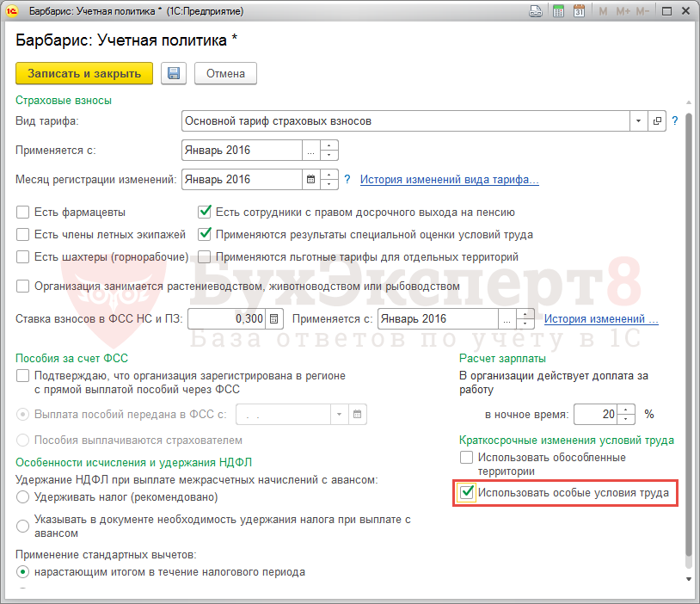Expand the Вид тарифа dropdown list
The image size is (700, 604).
[x=639, y=121]
